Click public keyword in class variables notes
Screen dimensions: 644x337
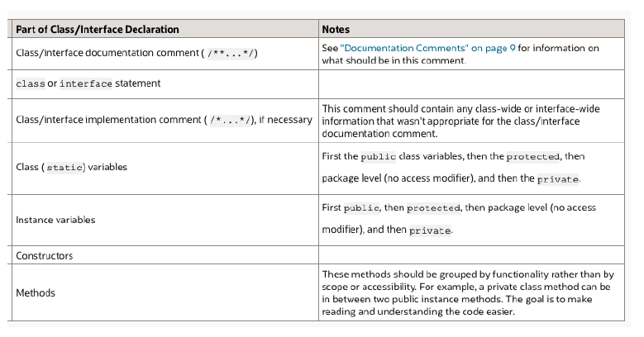tap(379, 157)
